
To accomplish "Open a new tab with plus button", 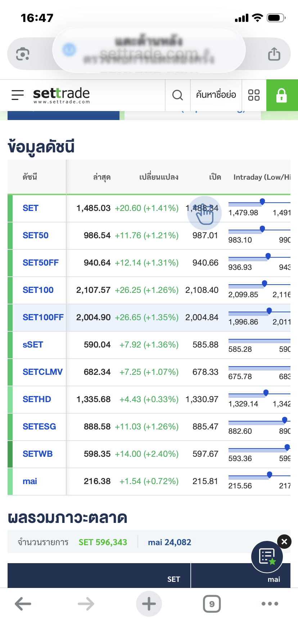I will click(149, 604).
